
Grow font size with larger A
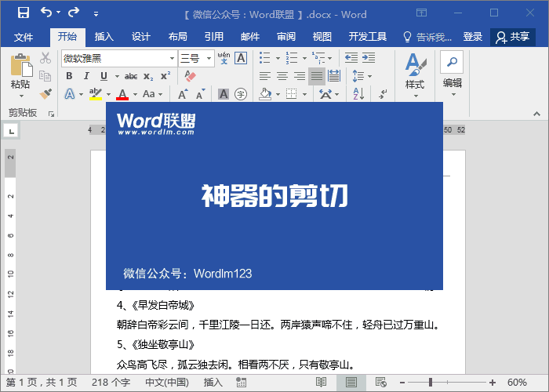click(183, 94)
